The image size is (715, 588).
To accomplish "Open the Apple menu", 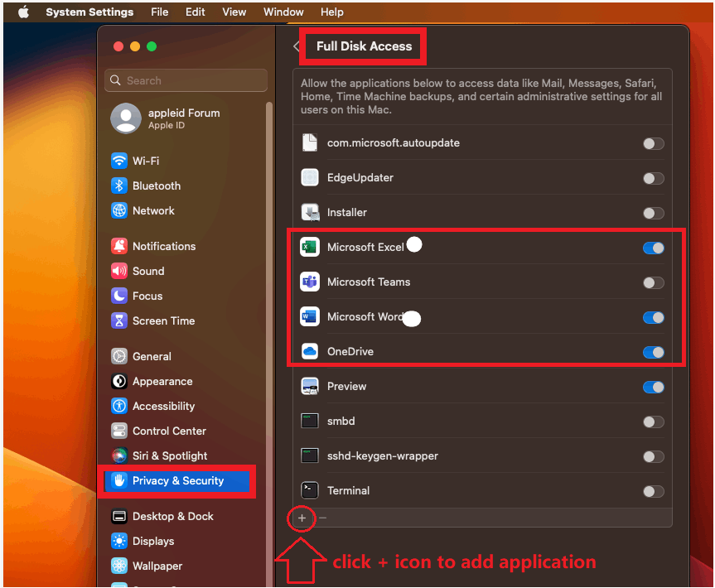I will point(24,12).
